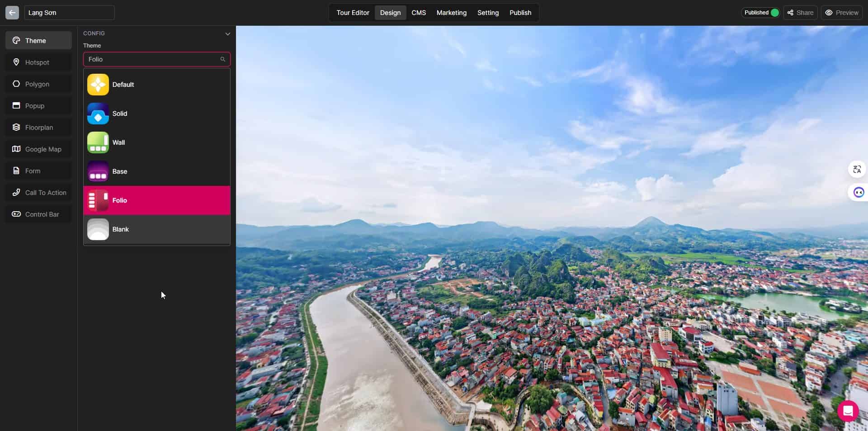Collapse the CONFIG section chevron
This screenshot has height=431, width=868.
point(227,34)
